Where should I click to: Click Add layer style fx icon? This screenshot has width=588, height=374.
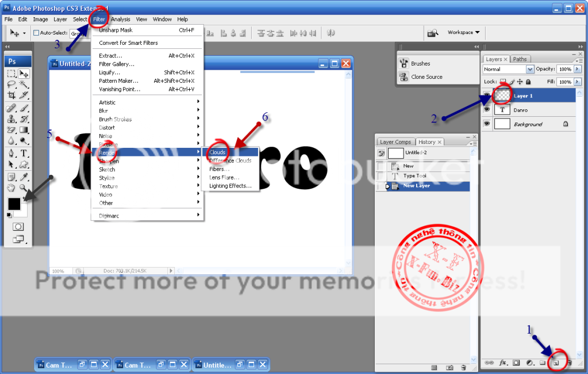click(x=504, y=362)
